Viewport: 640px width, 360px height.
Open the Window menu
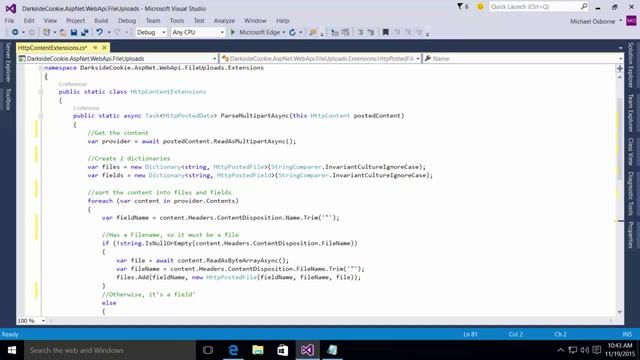point(255,20)
